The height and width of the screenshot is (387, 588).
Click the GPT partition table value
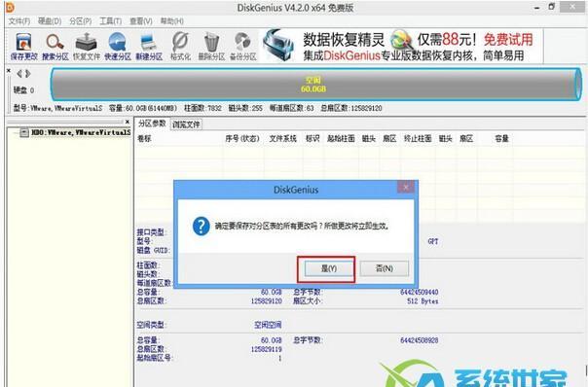[x=433, y=242]
